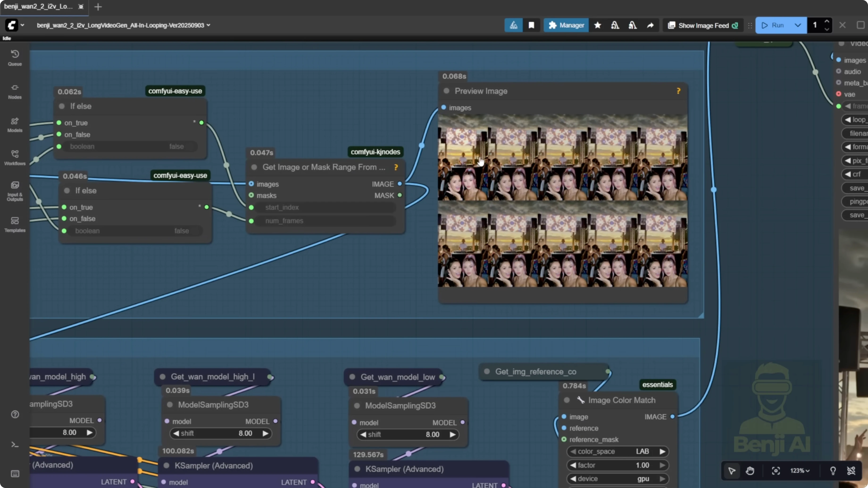
Task: Open the Run options dropdown
Action: coord(797,25)
